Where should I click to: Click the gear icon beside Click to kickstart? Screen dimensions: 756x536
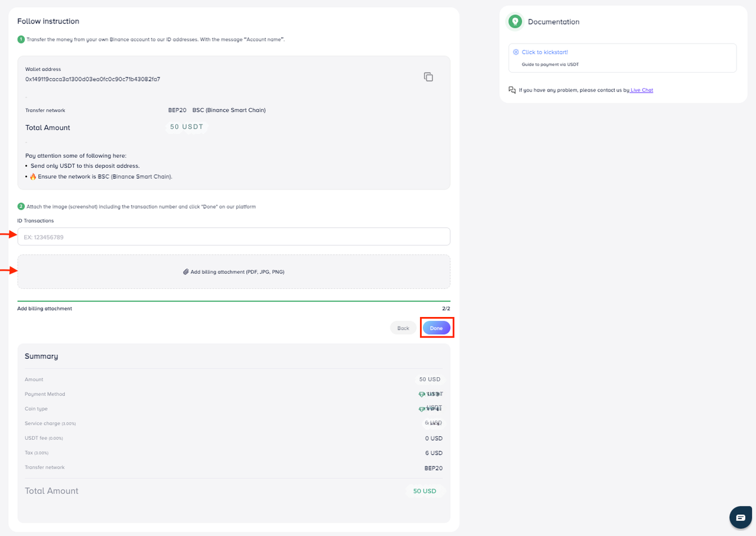[516, 53]
